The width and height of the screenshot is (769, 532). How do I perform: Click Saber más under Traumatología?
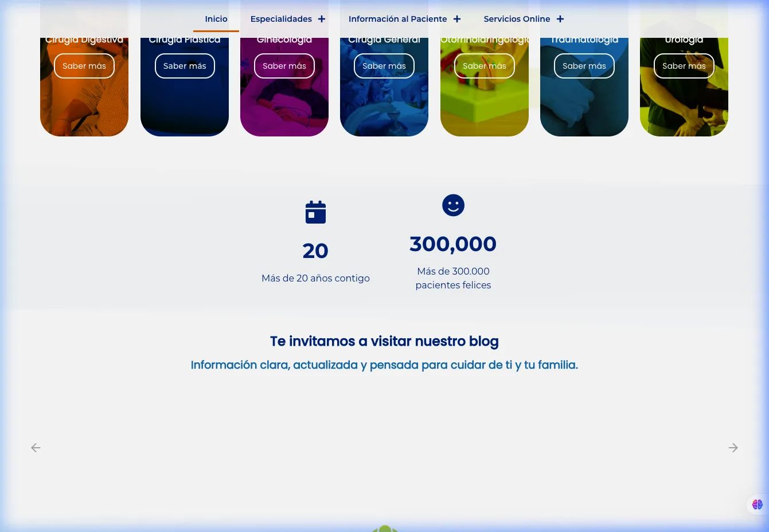[x=584, y=66]
